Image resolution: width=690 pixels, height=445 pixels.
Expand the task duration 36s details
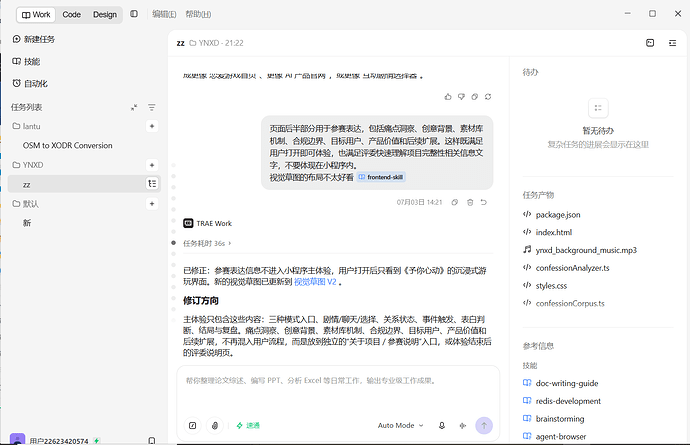coord(207,243)
